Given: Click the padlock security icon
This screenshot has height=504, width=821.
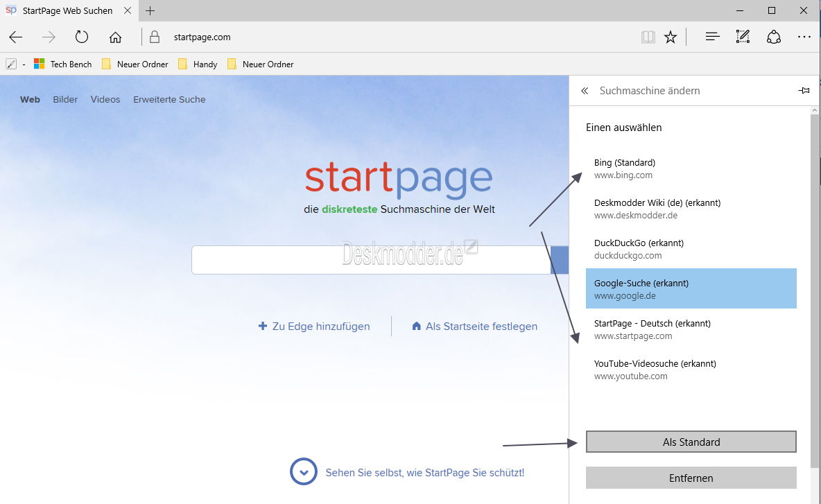Looking at the screenshot, I should [x=155, y=37].
